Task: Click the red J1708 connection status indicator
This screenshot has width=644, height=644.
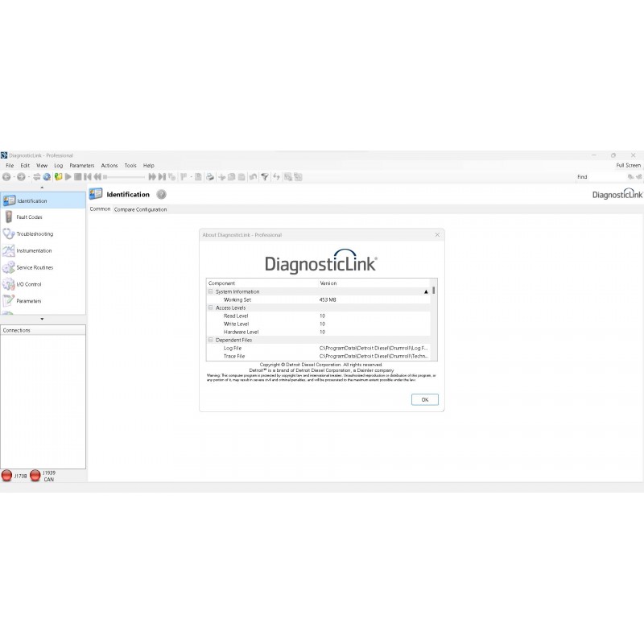Action: [7, 476]
